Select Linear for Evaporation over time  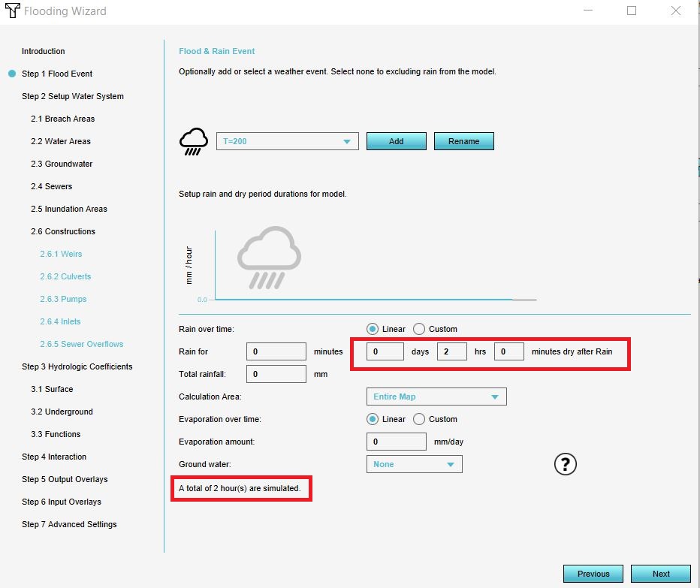click(373, 419)
